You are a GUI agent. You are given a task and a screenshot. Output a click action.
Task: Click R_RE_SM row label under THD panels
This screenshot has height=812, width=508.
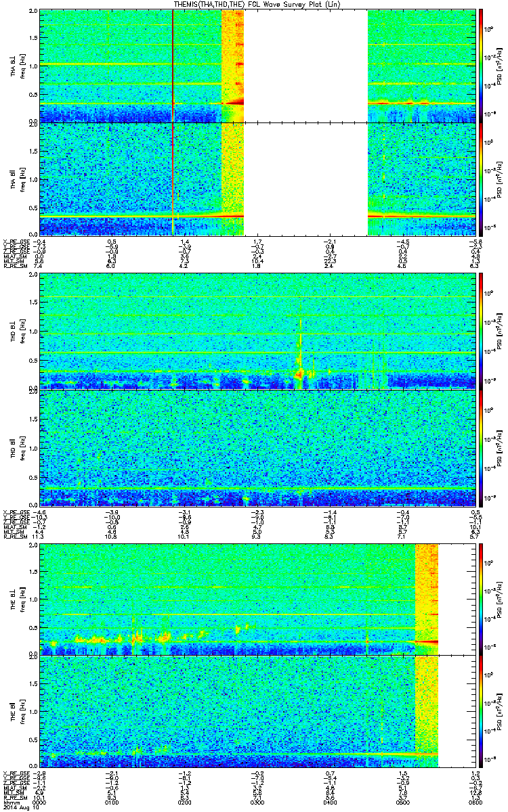15,535
